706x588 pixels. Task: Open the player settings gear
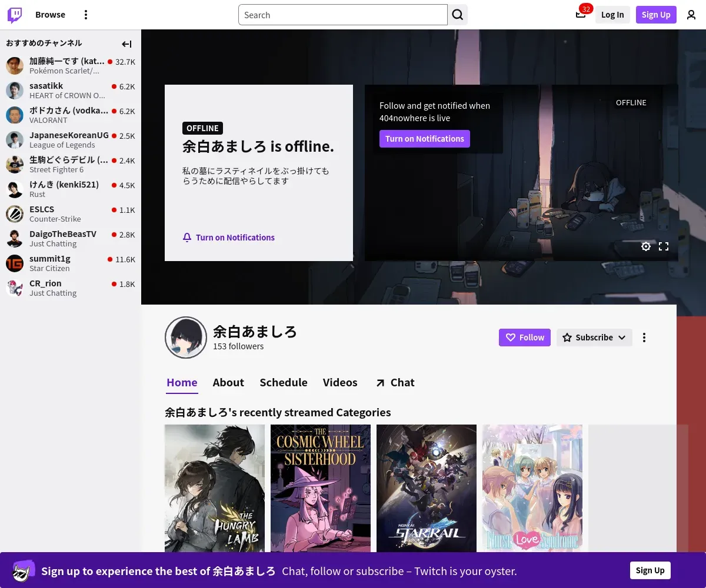pyautogui.click(x=646, y=246)
